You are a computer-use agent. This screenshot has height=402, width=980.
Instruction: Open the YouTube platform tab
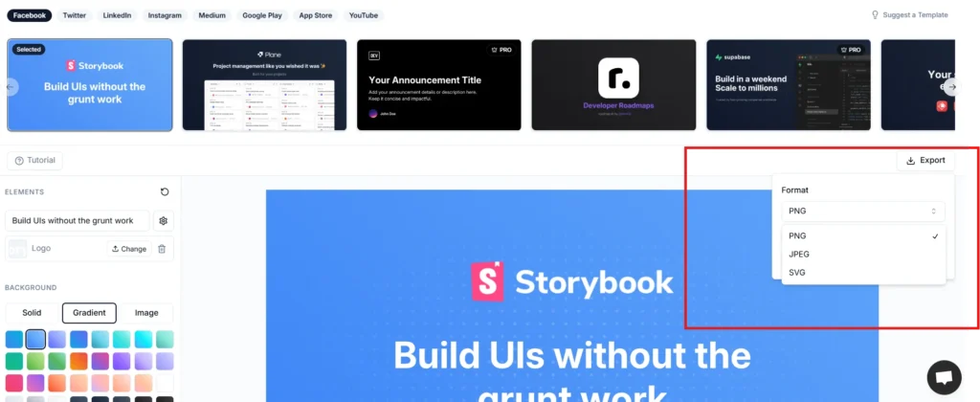[x=364, y=15]
